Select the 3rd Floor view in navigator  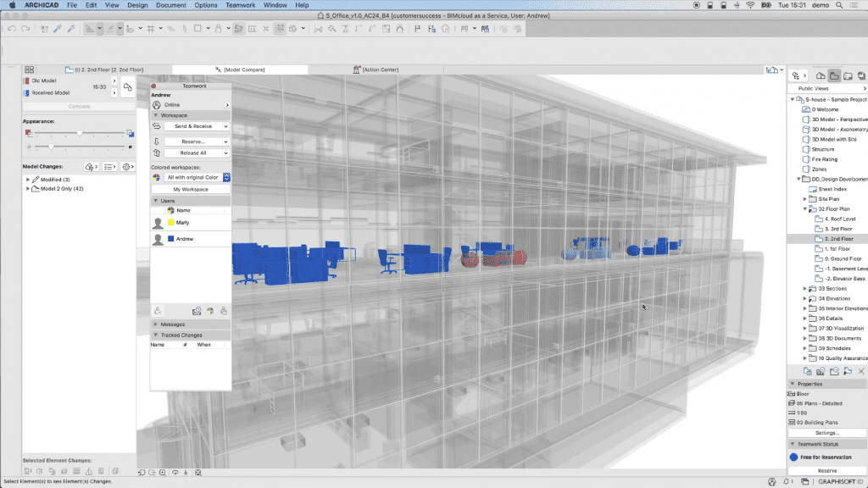tap(838, 229)
